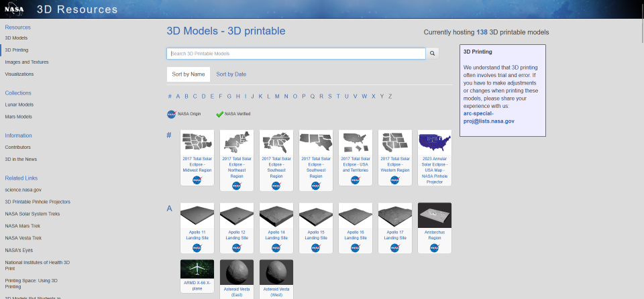Open NASA's Eyes link

coord(19,250)
